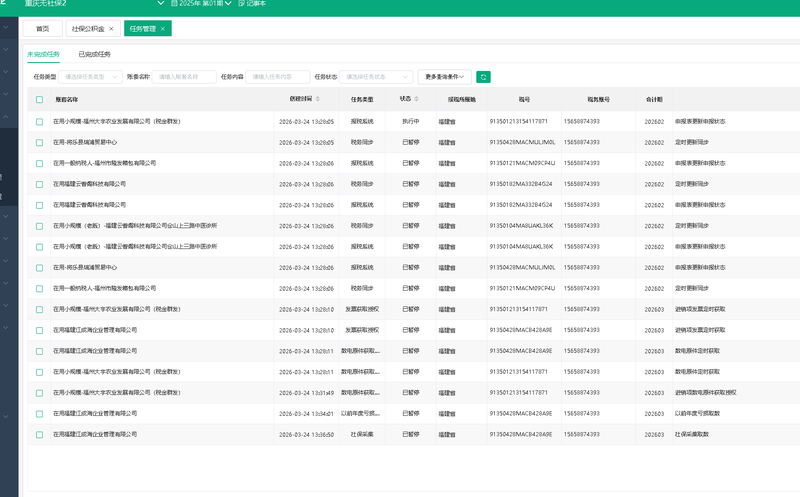Close the 任务管理 tab via its X
Viewport: 800px width, 497px height.
coord(163,29)
